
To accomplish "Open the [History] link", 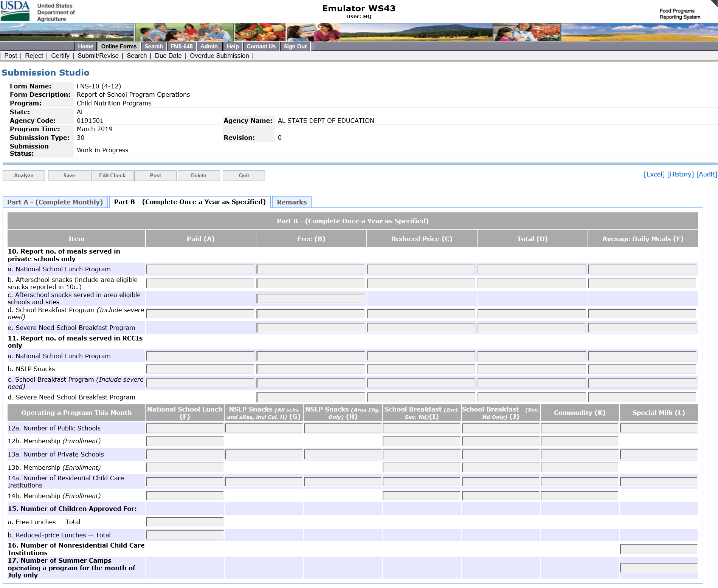I will (x=680, y=174).
